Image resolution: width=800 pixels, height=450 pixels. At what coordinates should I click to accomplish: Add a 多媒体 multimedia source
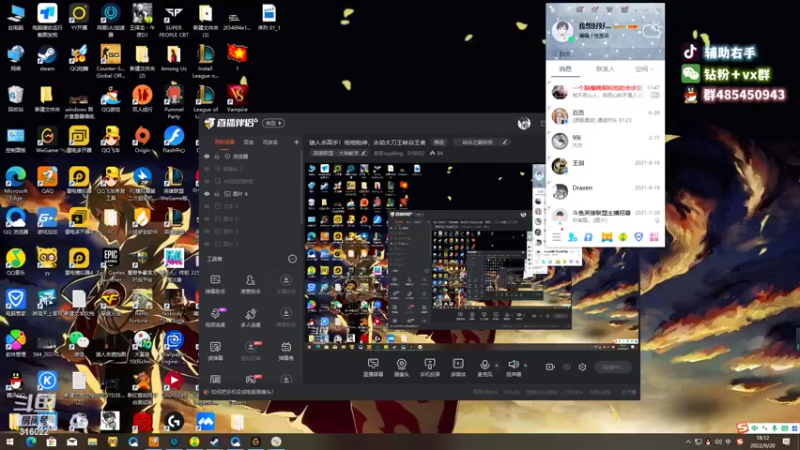[x=458, y=367]
